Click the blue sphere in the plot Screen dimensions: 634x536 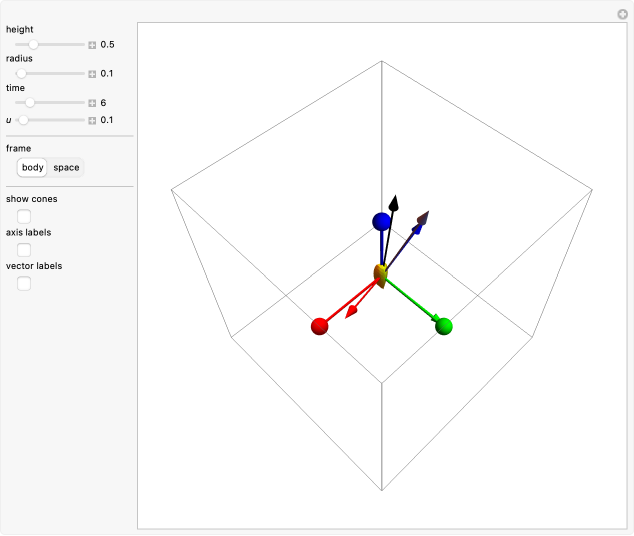(381, 221)
